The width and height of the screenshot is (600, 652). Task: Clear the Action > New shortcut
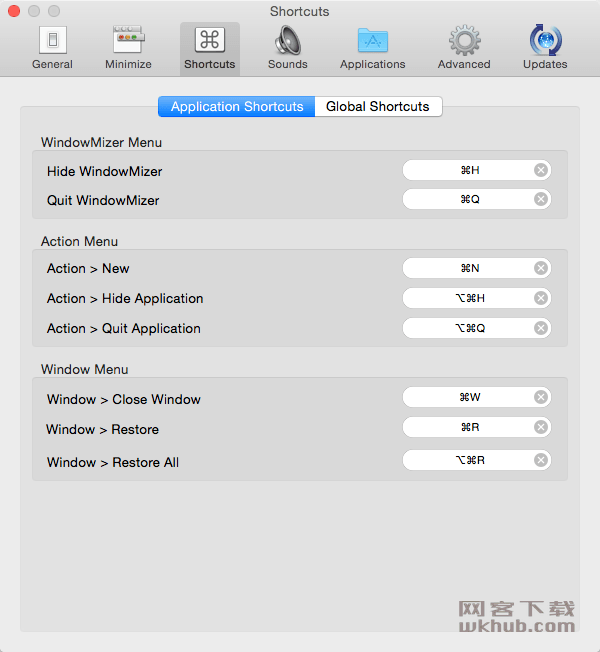[x=541, y=268]
